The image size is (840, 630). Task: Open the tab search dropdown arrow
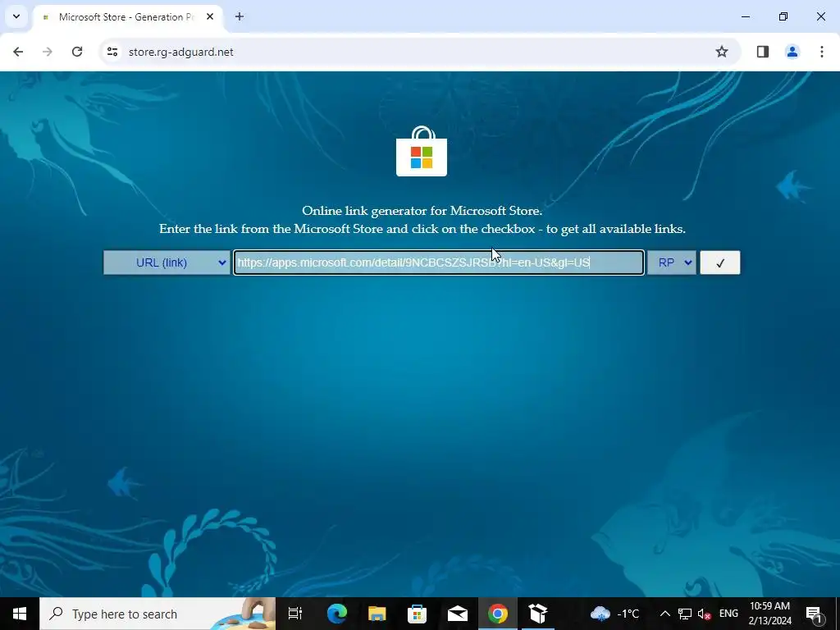pos(16,16)
